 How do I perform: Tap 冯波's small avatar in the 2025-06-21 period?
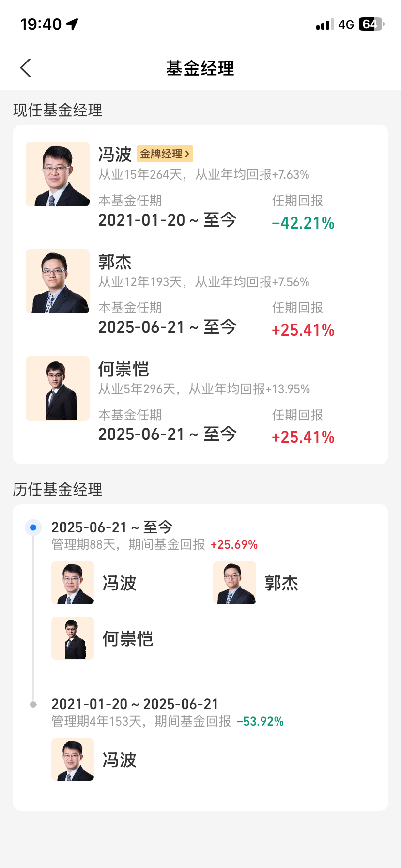73,583
